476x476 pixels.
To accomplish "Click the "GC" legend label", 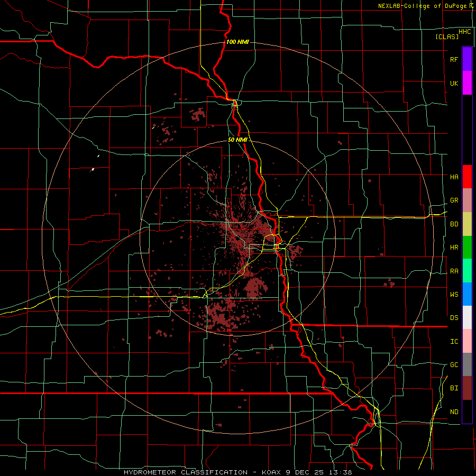I will coord(454,365).
